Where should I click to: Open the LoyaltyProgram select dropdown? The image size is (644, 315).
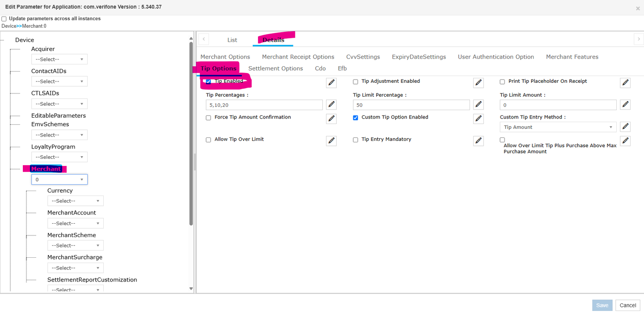coord(59,157)
